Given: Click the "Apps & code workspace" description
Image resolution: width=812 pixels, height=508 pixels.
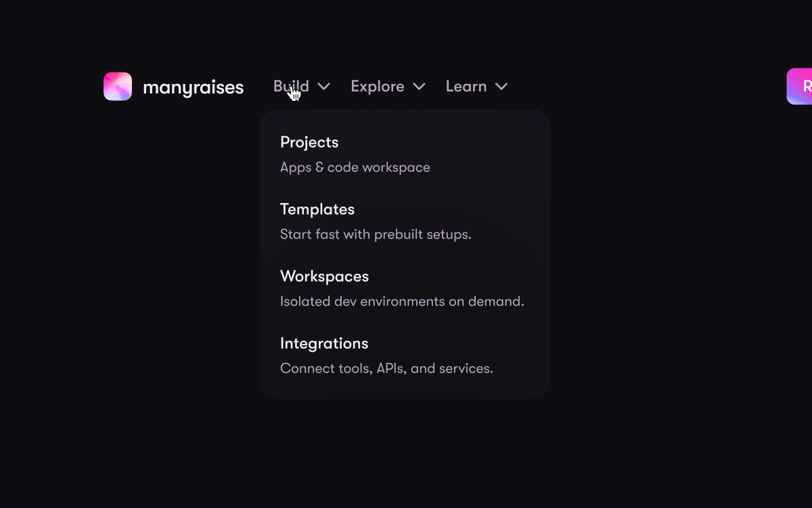Looking at the screenshot, I should point(355,167).
